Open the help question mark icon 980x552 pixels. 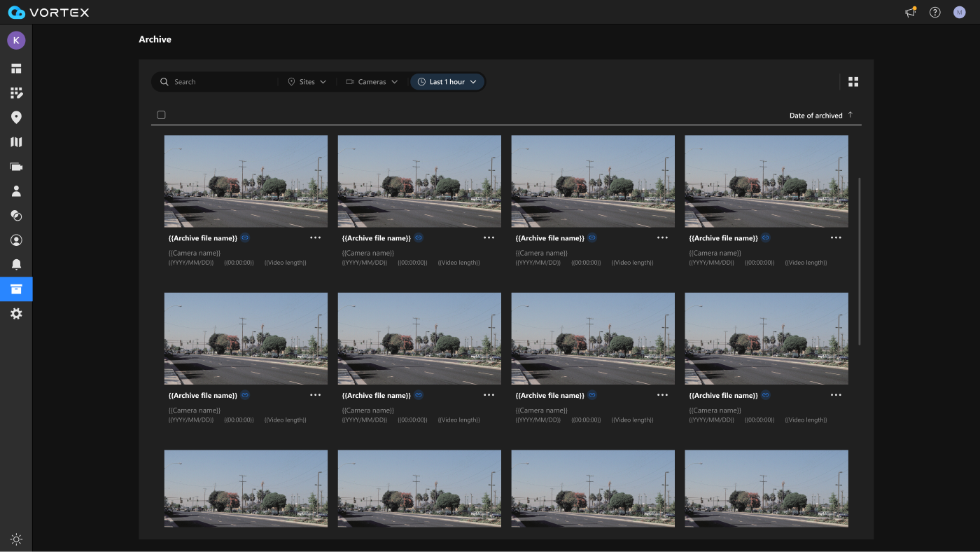point(934,12)
